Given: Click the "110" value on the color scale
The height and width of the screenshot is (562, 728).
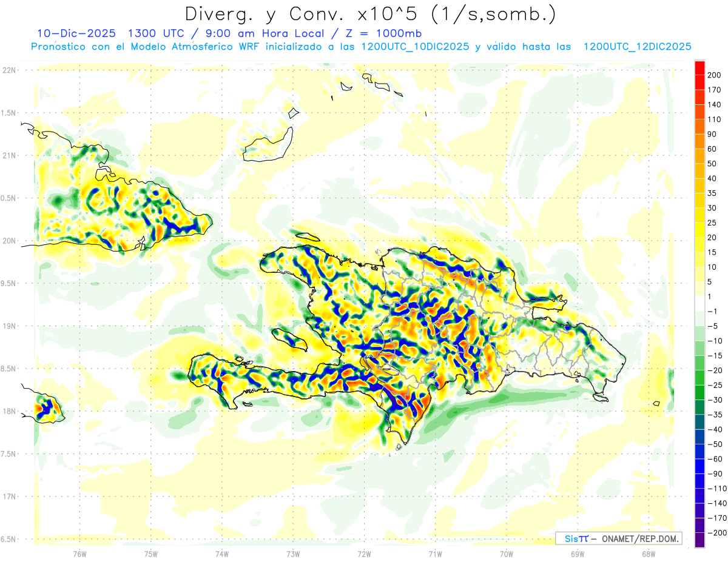Looking at the screenshot, I should [x=714, y=119].
